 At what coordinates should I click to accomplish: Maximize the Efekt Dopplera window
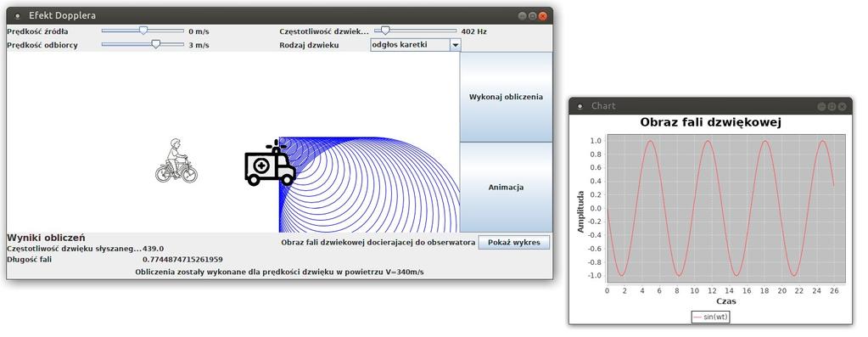click(532, 16)
